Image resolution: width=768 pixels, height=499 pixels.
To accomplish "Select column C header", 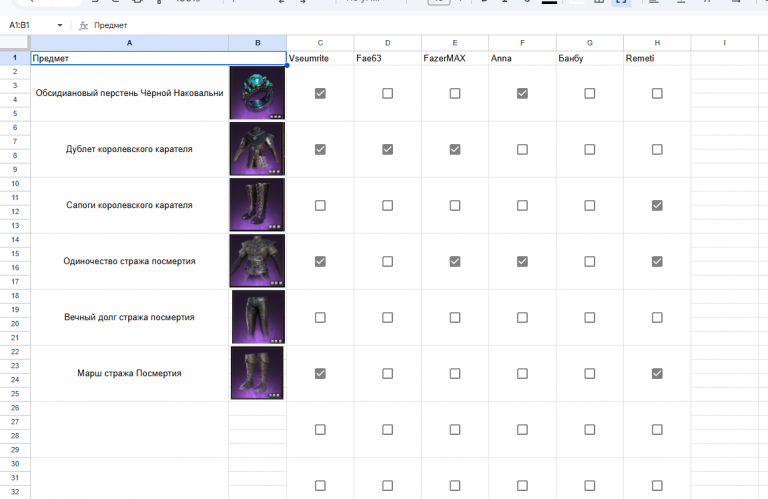I will coord(320,43).
